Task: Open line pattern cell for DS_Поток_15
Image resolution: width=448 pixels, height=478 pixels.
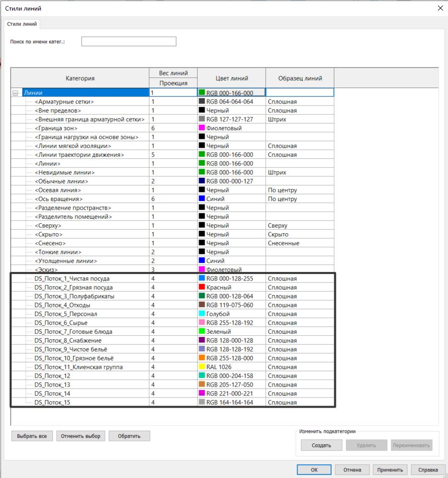Action: (299, 403)
